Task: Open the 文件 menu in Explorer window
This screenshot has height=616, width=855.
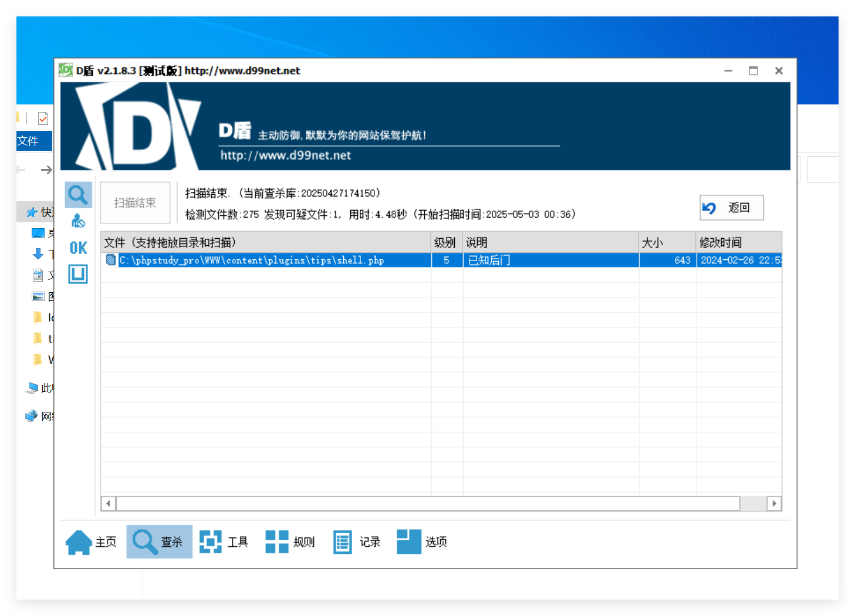Action: 34,141
